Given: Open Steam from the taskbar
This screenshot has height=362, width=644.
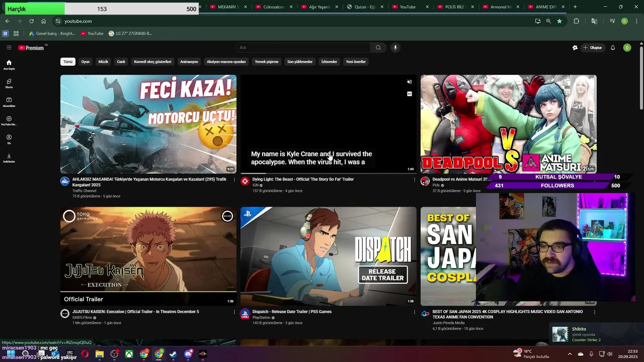Looking at the screenshot, I should coord(174,354).
